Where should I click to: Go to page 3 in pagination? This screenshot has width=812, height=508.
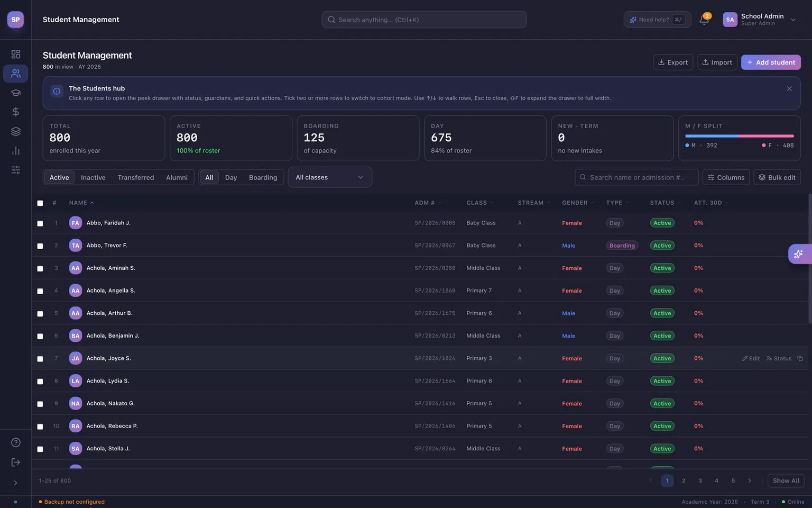700,480
